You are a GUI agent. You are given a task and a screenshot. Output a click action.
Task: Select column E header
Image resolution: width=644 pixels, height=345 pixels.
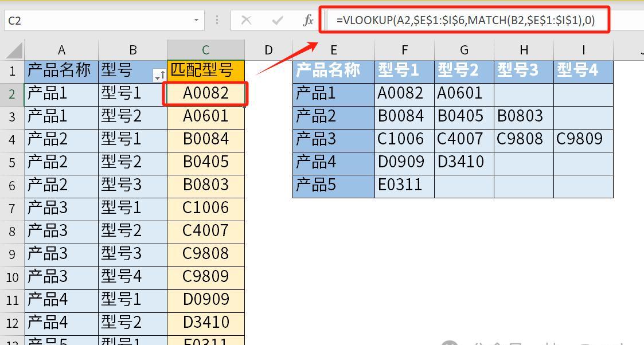click(334, 50)
